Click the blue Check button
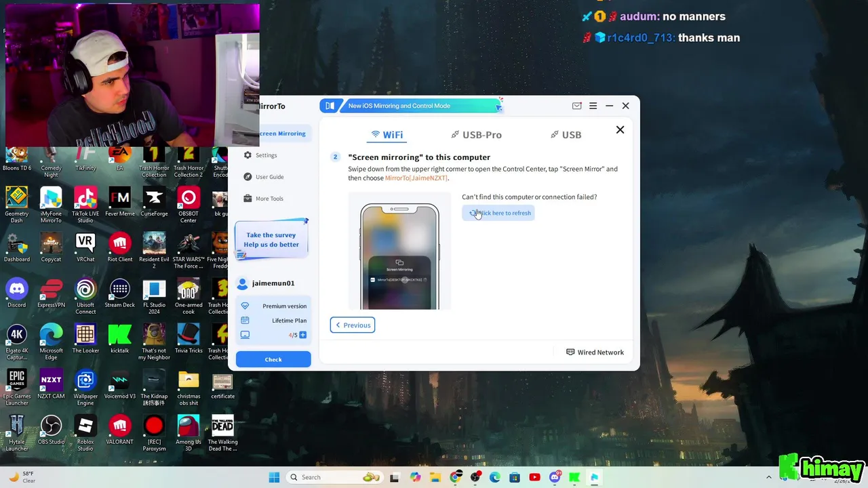This screenshot has height=488, width=868. point(273,359)
